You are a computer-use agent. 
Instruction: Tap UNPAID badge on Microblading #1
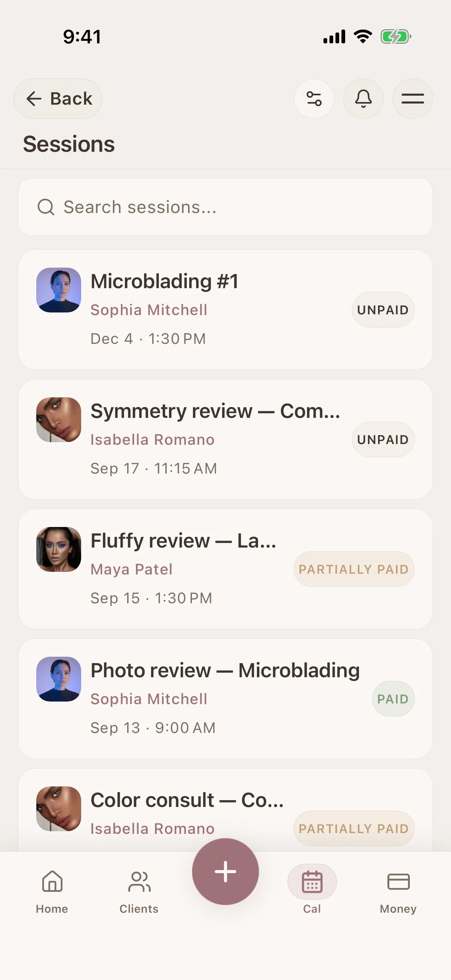click(x=383, y=310)
